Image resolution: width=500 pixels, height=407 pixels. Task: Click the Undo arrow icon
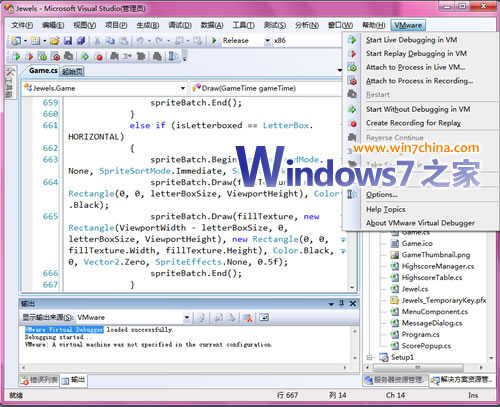tap(140, 41)
